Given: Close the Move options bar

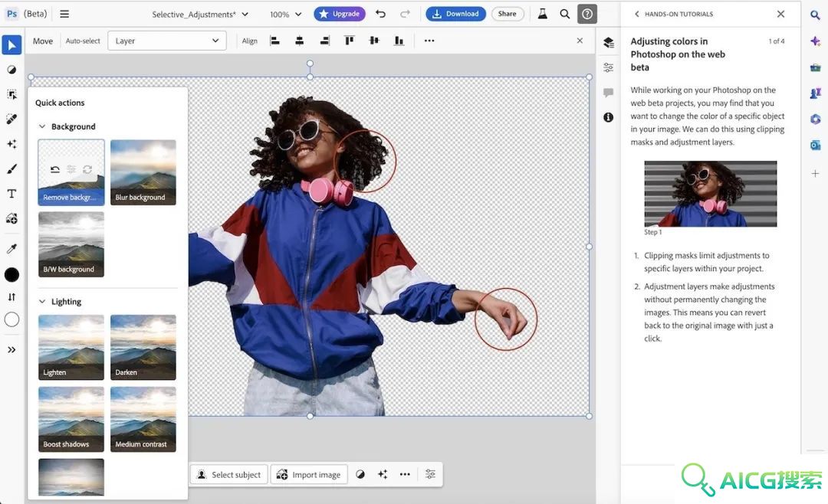Looking at the screenshot, I should coord(580,41).
